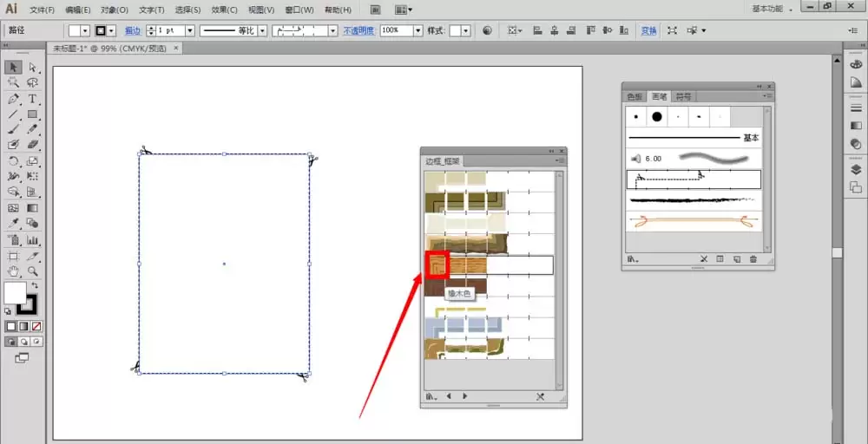The height and width of the screenshot is (444, 868).
Task: Open the 效果(C) menu
Action: pos(224,10)
